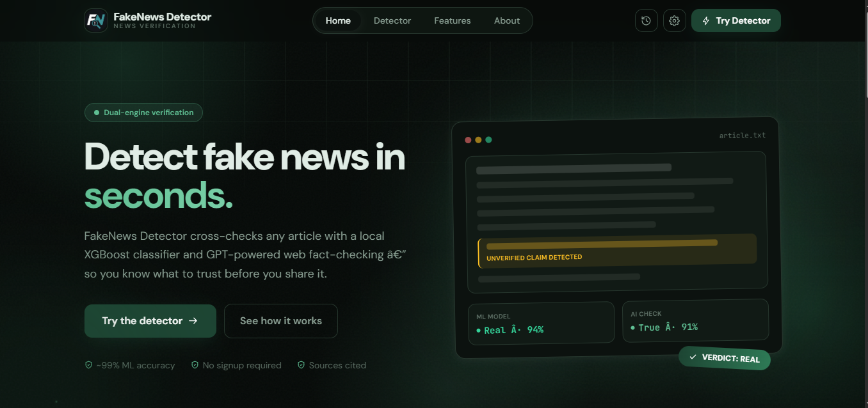This screenshot has width=868, height=408.
Task: Click the Try the detector hero button
Action: [x=150, y=321]
